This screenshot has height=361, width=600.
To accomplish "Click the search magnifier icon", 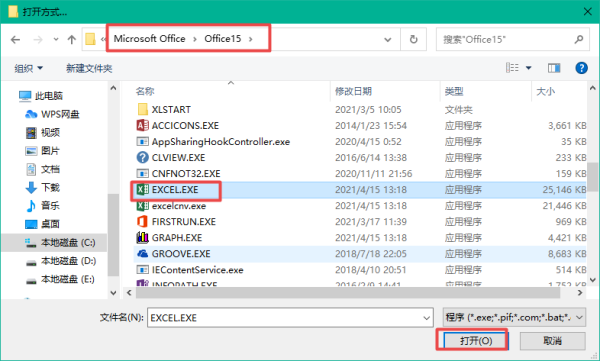I will pos(579,39).
